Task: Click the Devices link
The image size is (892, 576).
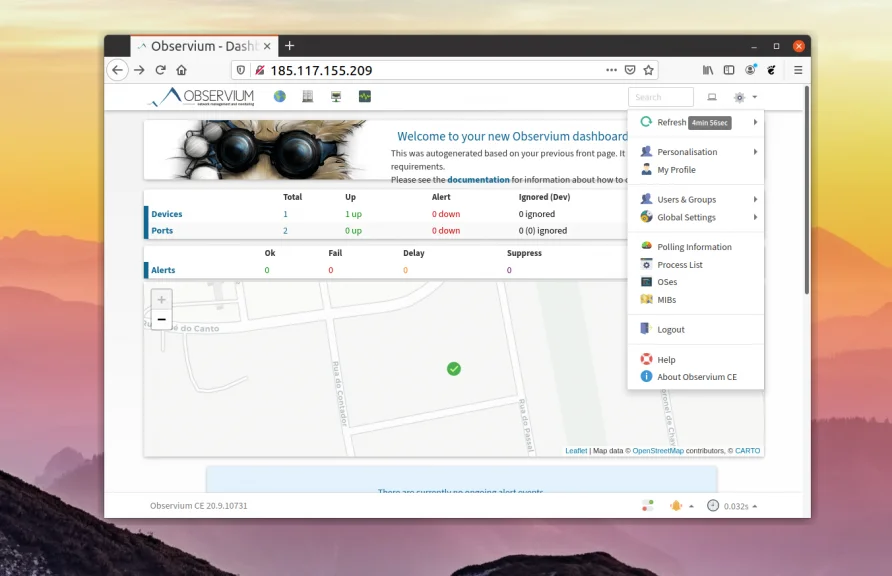Action: [x=167, y=214]
